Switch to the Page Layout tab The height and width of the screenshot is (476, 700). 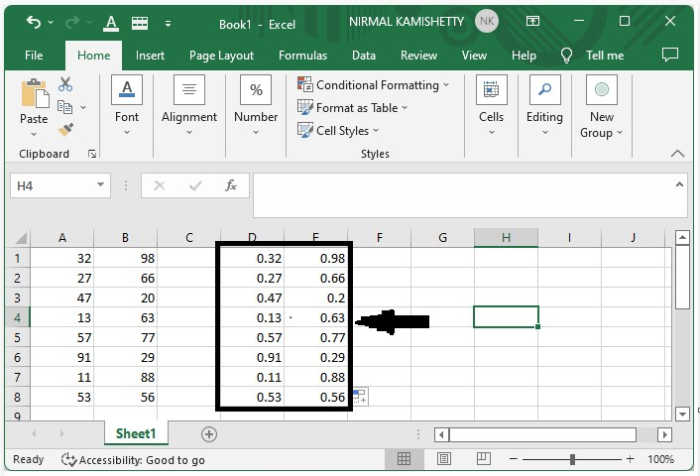(221, 56)
